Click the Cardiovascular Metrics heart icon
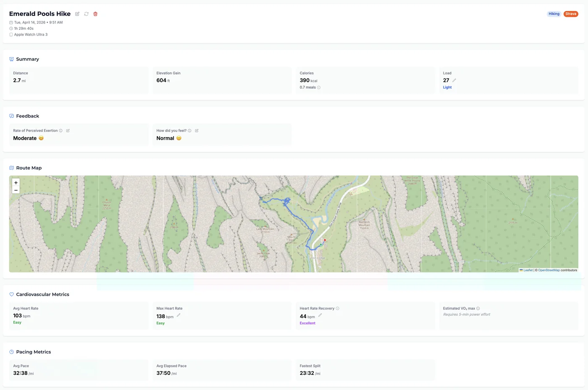 point(11,294)
